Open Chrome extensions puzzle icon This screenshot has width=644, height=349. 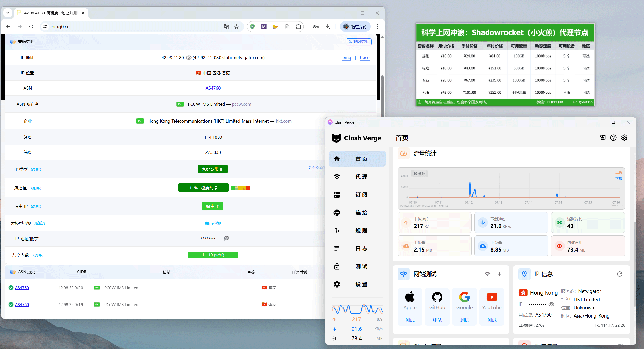tap(298, 27)
